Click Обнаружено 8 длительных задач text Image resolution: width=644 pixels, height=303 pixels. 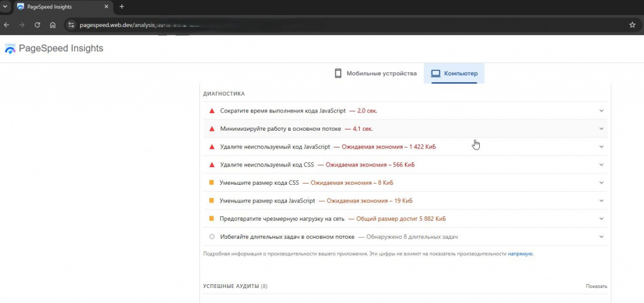click(412, 237)
